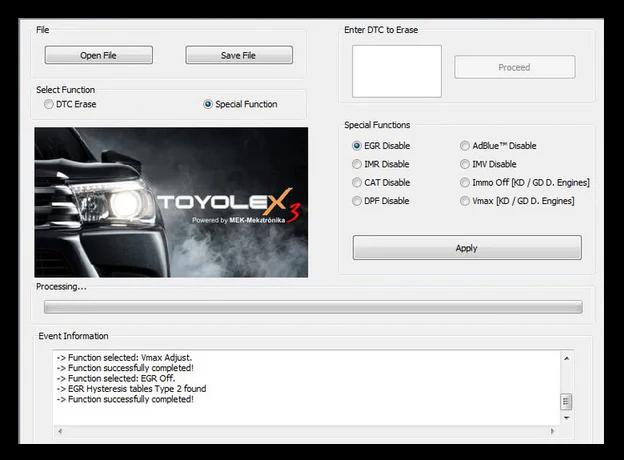Viewport: 624px width, 460px height.
Task: Click the first 'Function successfully completed!' line
Action: (125, 368)
